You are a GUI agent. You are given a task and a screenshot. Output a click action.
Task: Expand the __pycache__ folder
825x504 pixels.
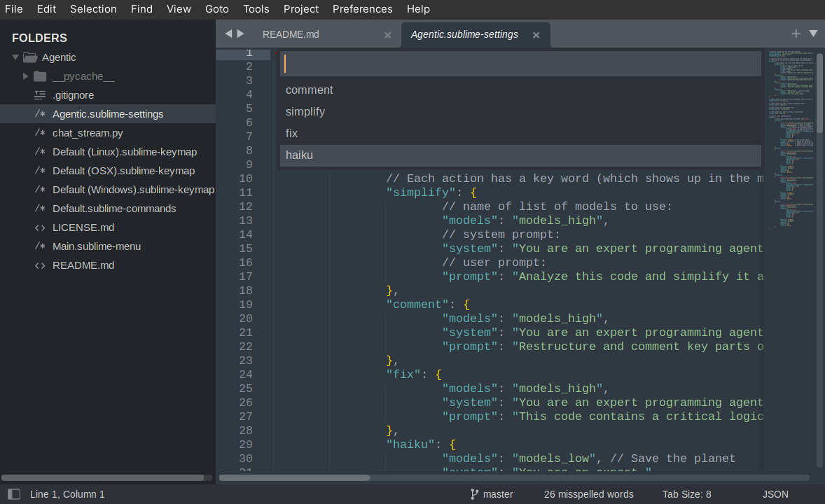[x=25, y=76]
